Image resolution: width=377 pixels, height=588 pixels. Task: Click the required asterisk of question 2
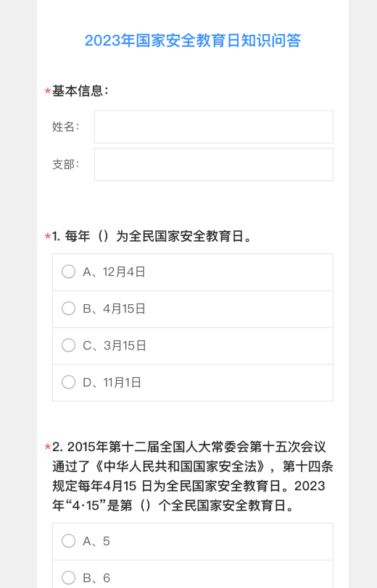coord(48,448)
